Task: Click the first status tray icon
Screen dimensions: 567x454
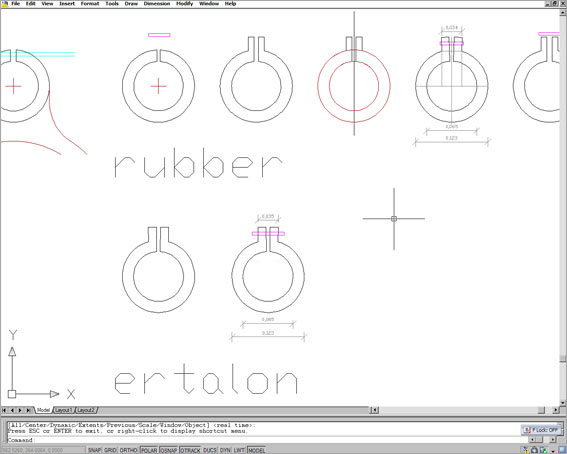Action: pos(526,450)
